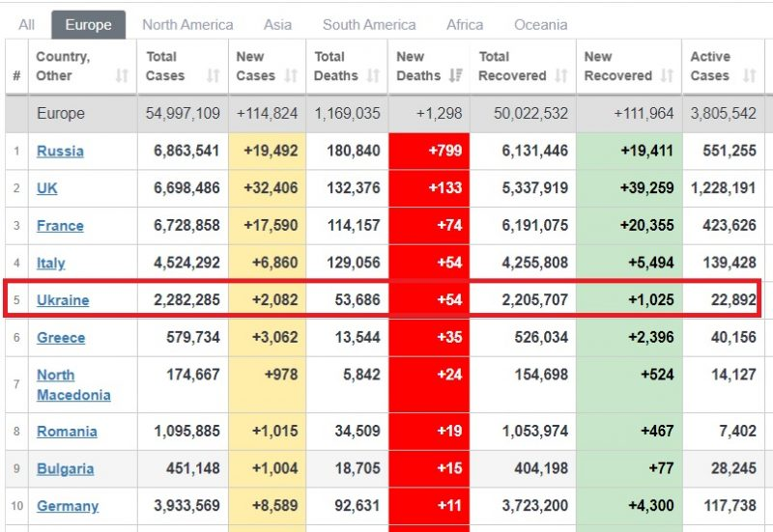The height and width of the screenshot is (532, 773).
Task: Click Italy new cases +6,860
Action: (x=274, y=263)
